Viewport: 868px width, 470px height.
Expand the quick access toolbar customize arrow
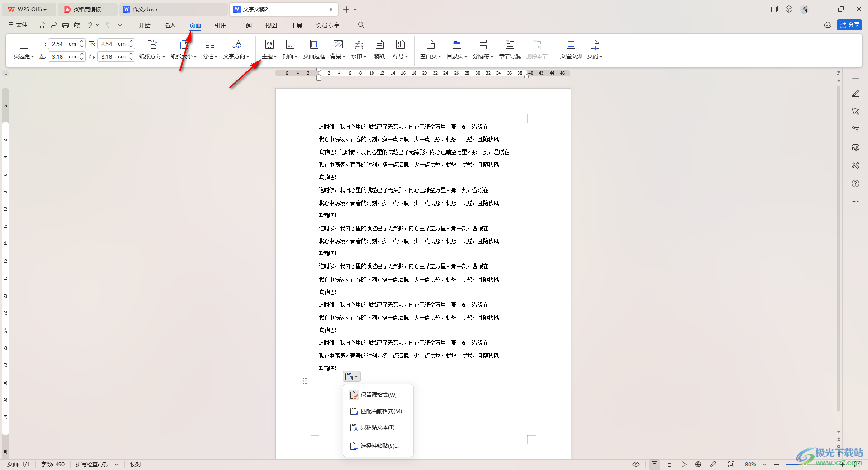coord(120,25)
